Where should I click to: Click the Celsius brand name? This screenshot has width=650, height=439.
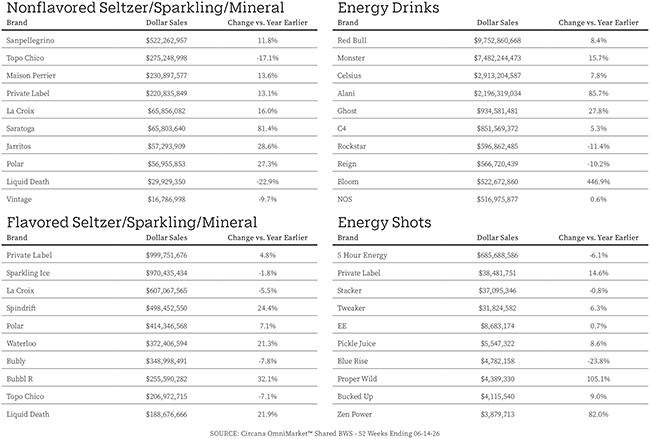click(x=349, y=75)
